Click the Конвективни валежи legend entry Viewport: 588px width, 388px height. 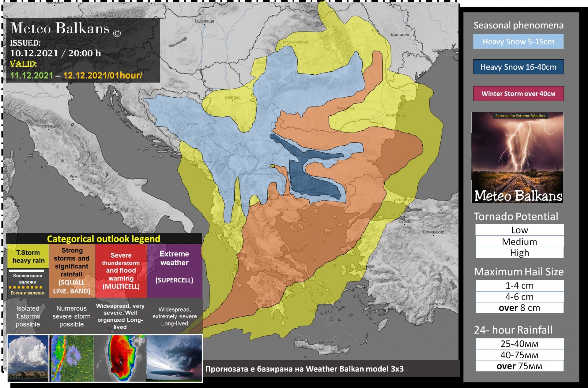click(x=28, y=278)
